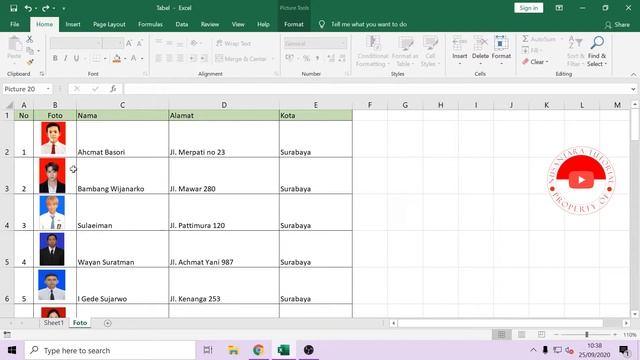The image size is (640, 360).
Task: Switch to the Data tab
Action: pyautogui.click(x=182, y=24)
